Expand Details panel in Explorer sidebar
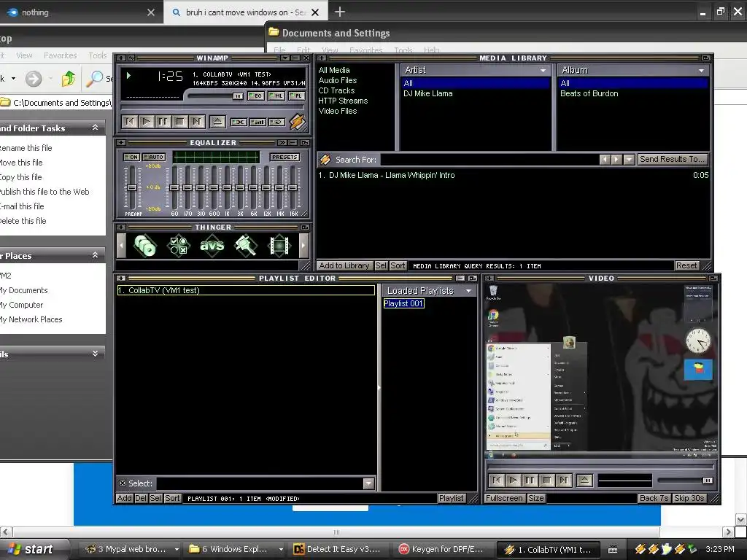Viewport: 747px width, 560px height. pos(96,354)
